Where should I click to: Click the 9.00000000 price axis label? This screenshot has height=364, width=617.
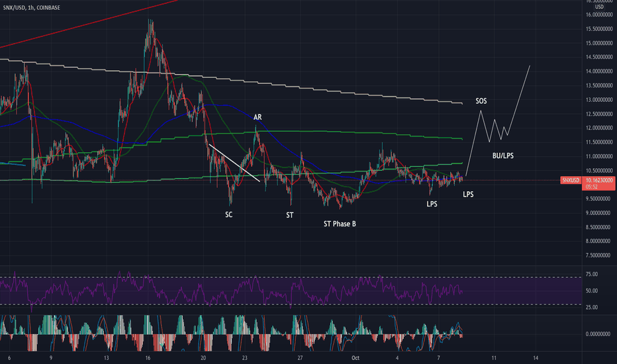click(x=599, y=213)
